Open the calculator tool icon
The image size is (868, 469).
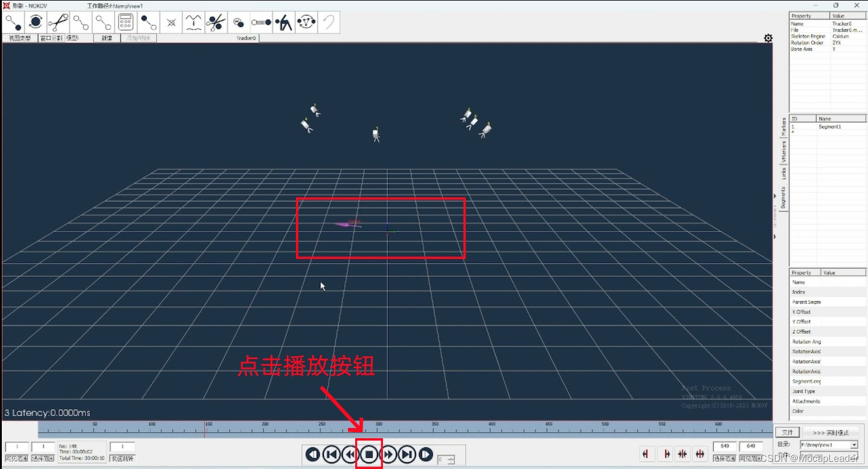point(126,23)
